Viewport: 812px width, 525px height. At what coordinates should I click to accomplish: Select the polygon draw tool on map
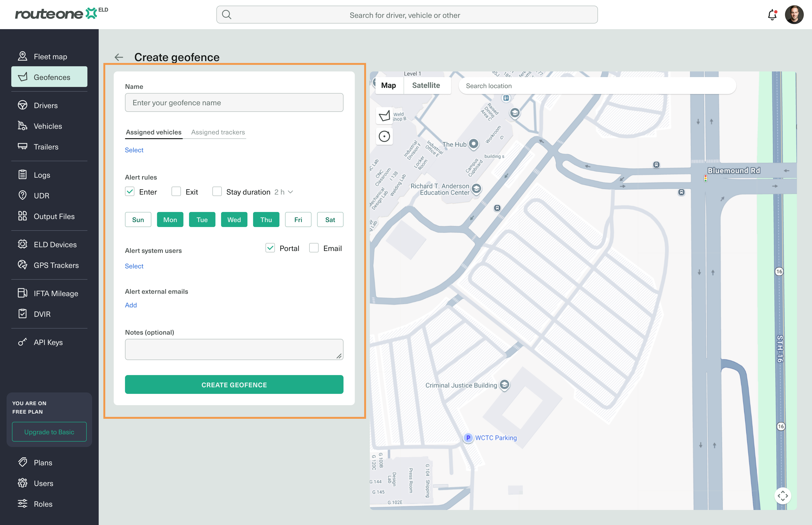click(384, 116)
